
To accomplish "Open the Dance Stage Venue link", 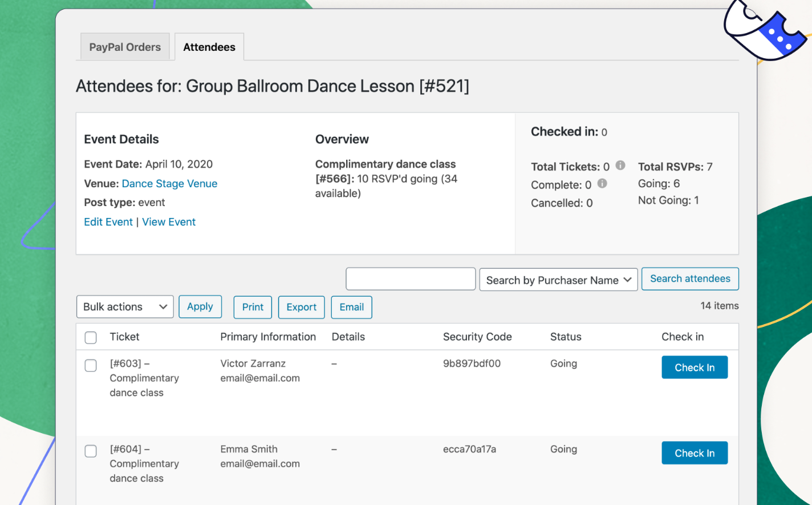I will coord(169,184).
